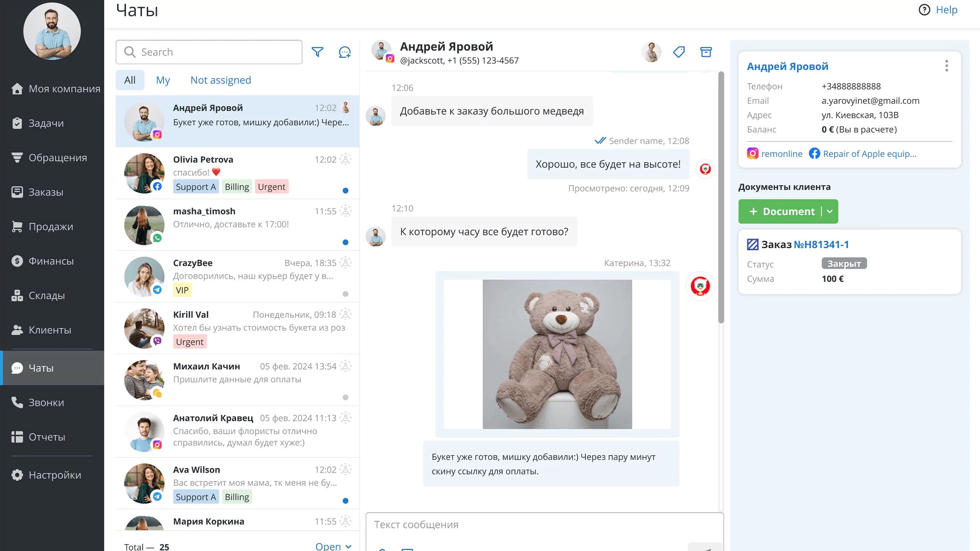Go to Задачи section
Screen dimensions: 980x551
tap(52, 123)
